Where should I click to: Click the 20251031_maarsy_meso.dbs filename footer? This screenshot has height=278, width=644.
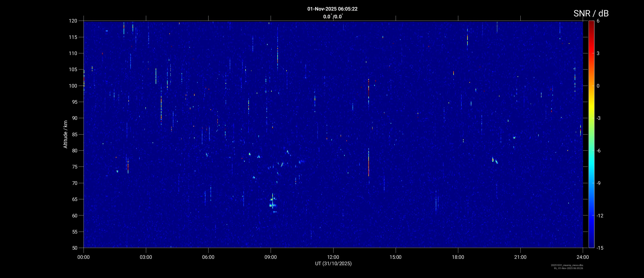pyautogui.click(x=567, y=265)
